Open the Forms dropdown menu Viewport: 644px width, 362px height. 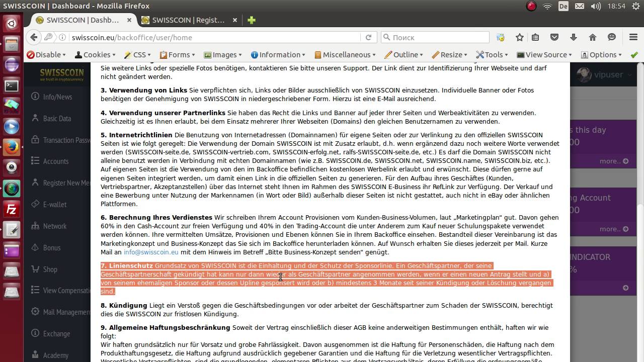(x=178, y=55)
